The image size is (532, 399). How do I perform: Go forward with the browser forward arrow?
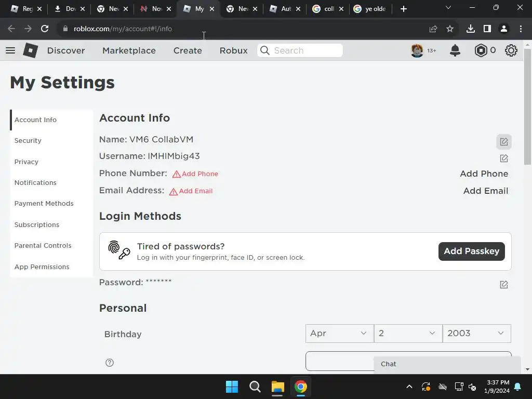coord(28,29)
